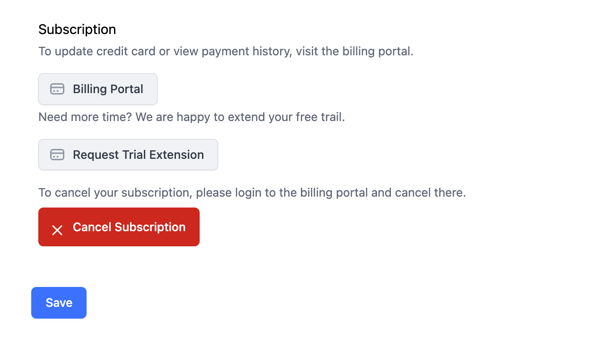Click the 'To cancel your subscription' instruction text
Image resolution: width=615 pixels, height=364 pixels.
[x=252, y=193]
